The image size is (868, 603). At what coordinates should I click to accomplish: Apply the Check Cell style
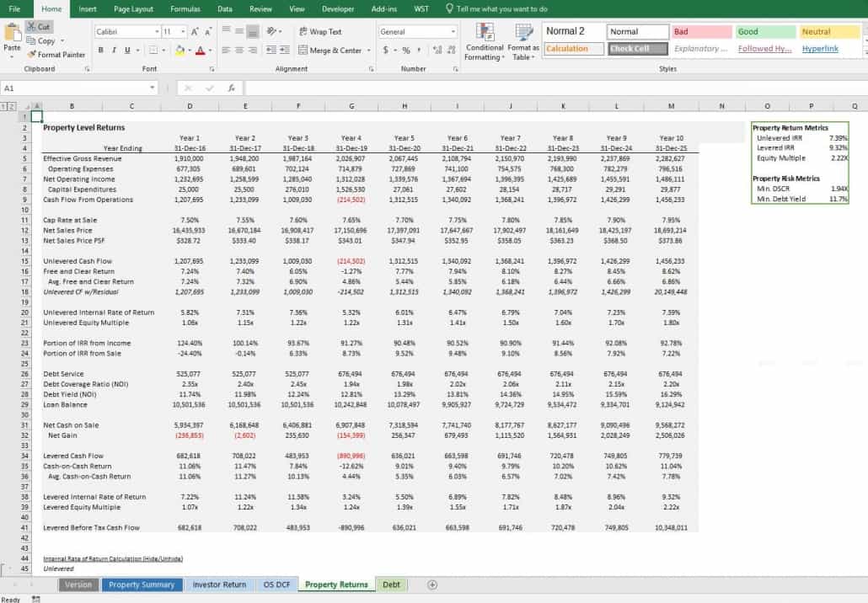[x=638, y=49]
